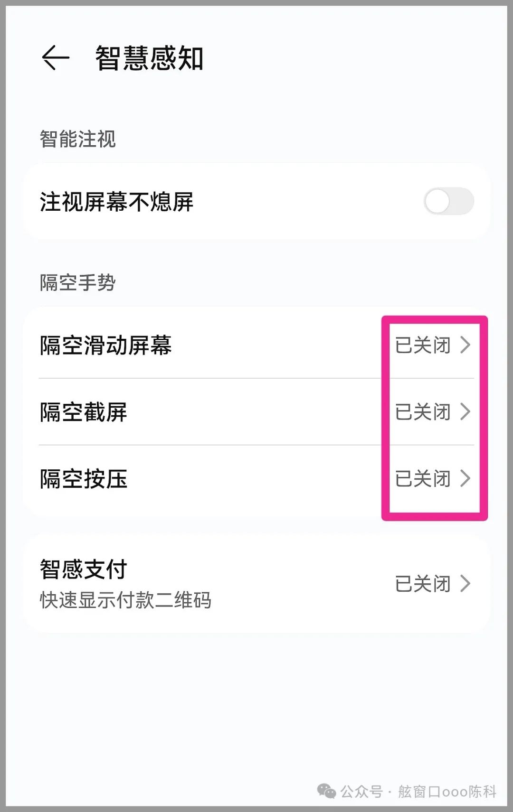This screenshot has width=513, height=812.
Task: Expand chevron for 隔空滑动屏幕
Action: pyautogui.click(x=465, y=345)
